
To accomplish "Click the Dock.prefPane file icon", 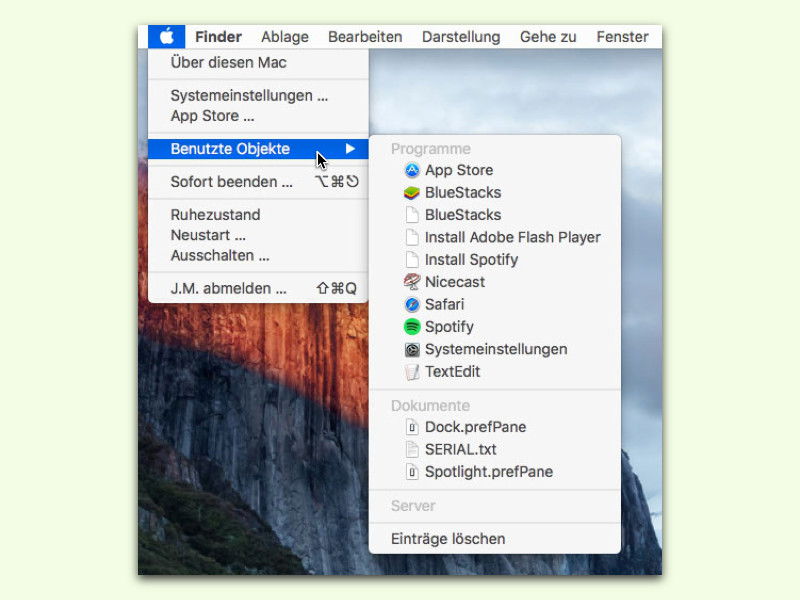I will 412,427.
